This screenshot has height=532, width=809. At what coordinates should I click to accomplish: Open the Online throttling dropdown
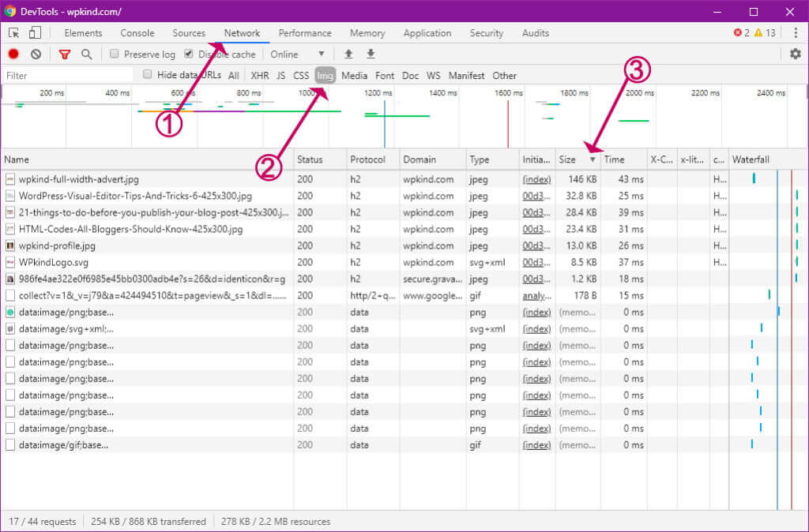click(297, 54)
